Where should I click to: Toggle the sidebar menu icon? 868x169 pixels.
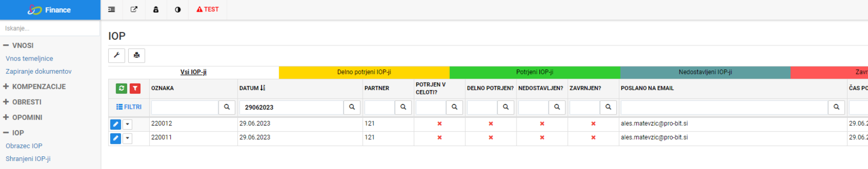click(x=111, y=9)
